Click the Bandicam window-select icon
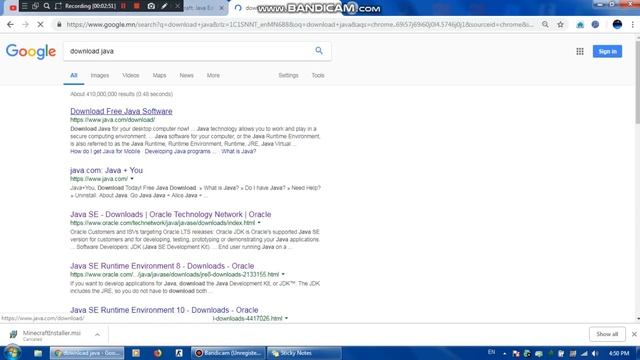The width and height of the screenshot is (640, 360). point(36,6)
